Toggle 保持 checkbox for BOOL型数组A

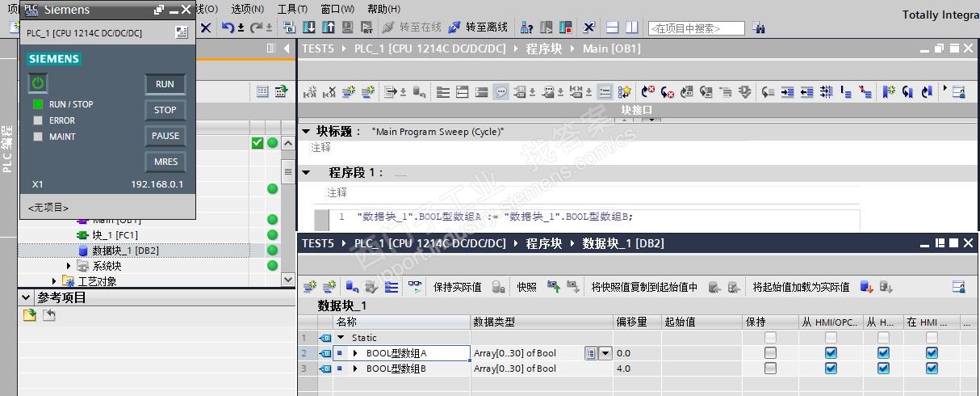770,353
